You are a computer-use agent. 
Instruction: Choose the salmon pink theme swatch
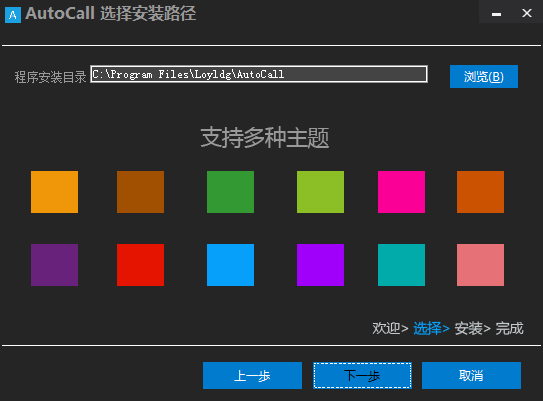pyautogui.click(x=480, y=265)
